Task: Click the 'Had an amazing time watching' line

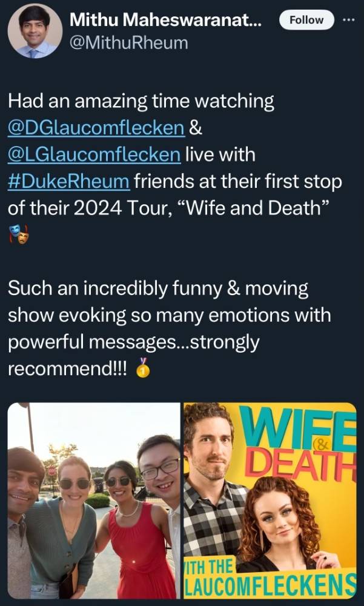Action: click(x=141, y=102)
